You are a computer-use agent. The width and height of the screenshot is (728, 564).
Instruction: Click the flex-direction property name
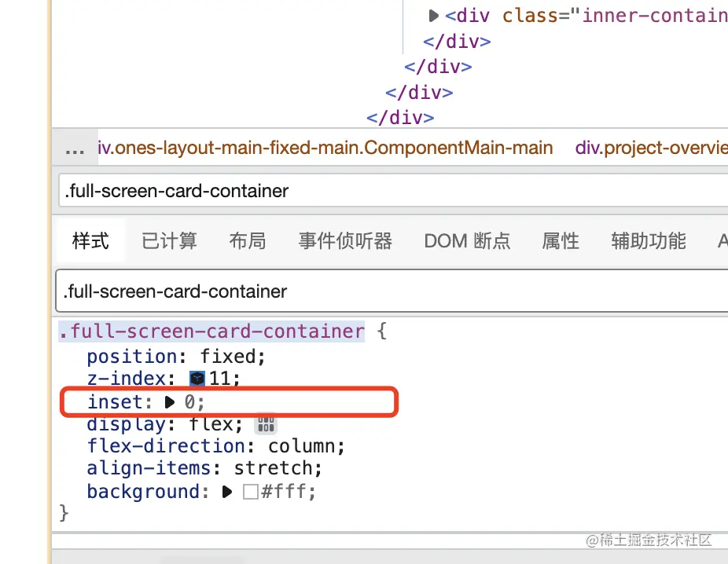[166, 446]
